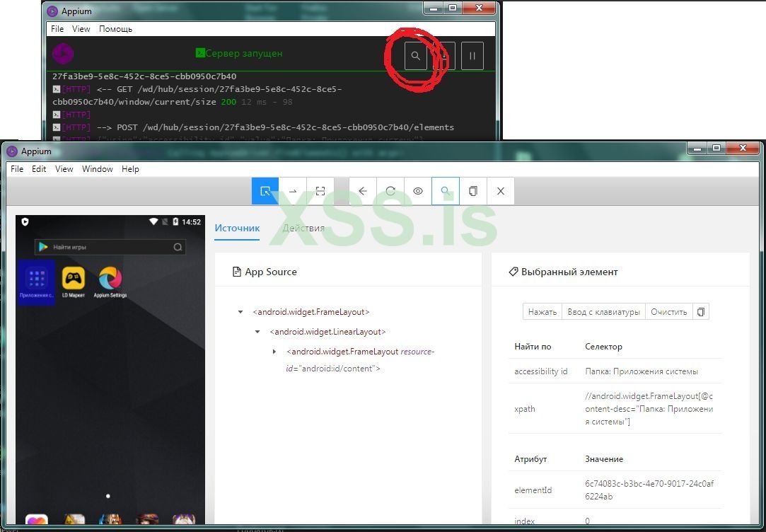This screenshot has width=766, height=532.
Task: Click the elementId attribute label
Action: [x=533, y=490]
